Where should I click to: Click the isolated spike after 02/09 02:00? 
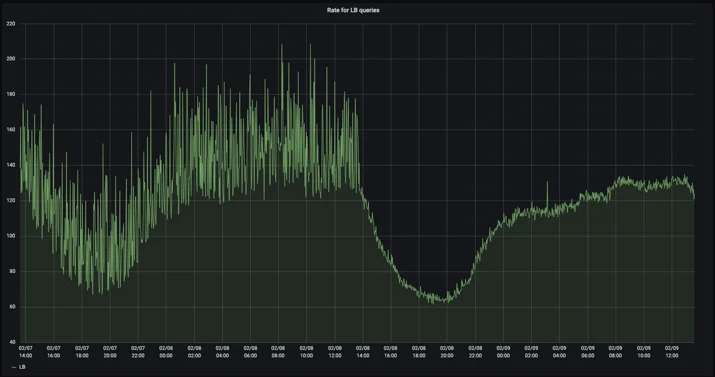coord(547,194)
